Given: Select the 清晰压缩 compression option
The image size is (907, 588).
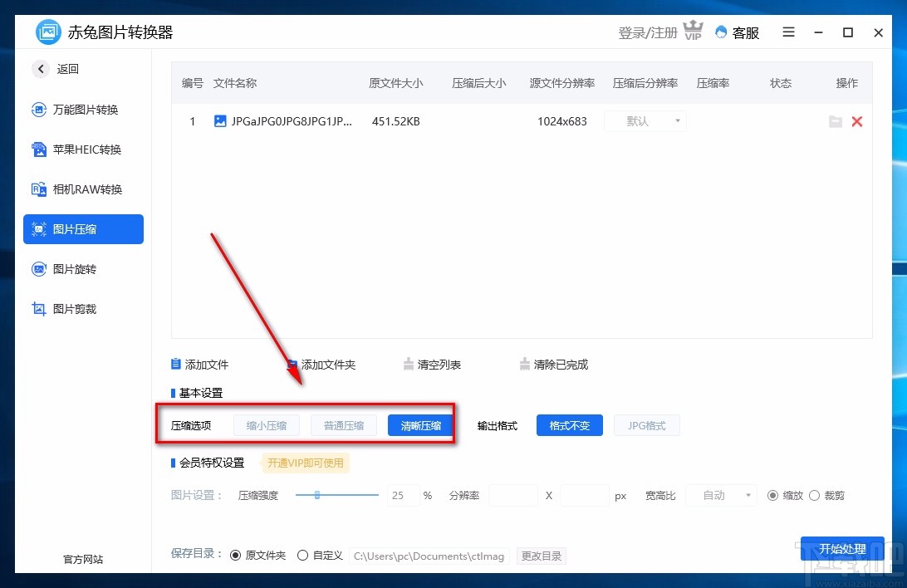Looking at the screenshot, I should click(419, 425).
